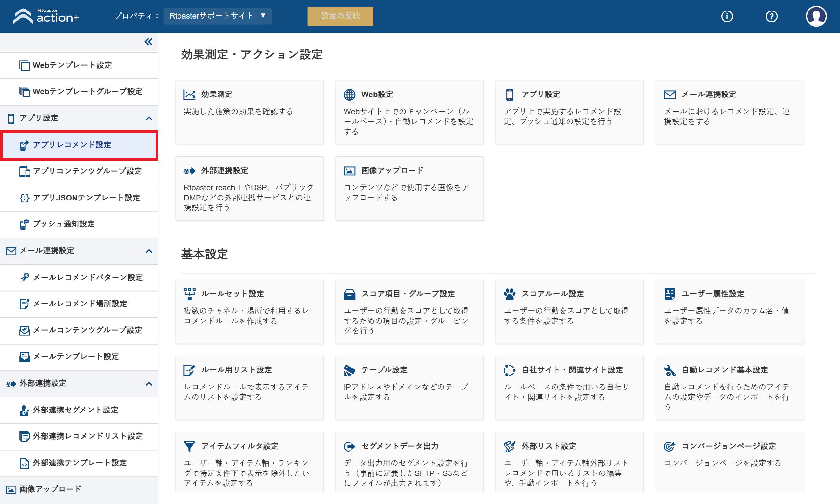Click the 基本設定 section heading

pyautogui.click(x=204, y=254)
